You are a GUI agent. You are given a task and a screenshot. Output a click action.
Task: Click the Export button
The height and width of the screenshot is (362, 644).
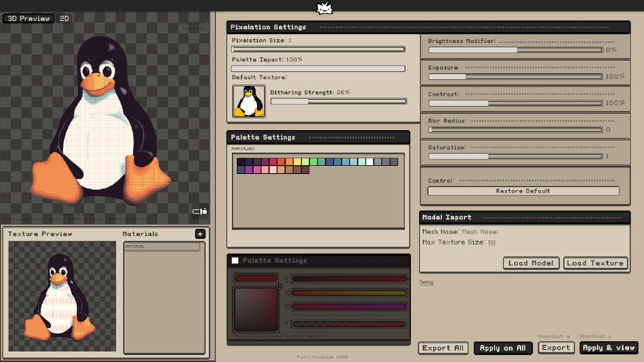click(556, 348)
